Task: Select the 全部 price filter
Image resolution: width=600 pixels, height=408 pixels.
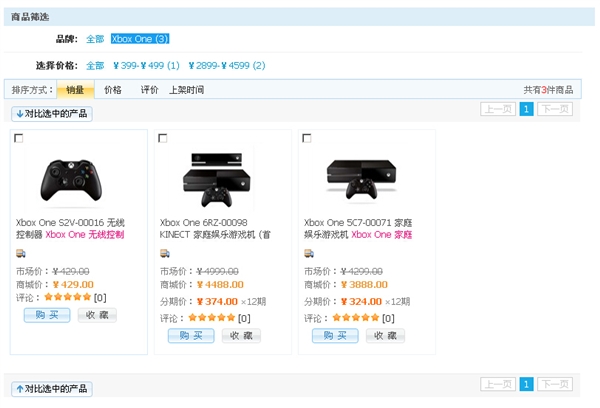Action: tap(95, 66)
